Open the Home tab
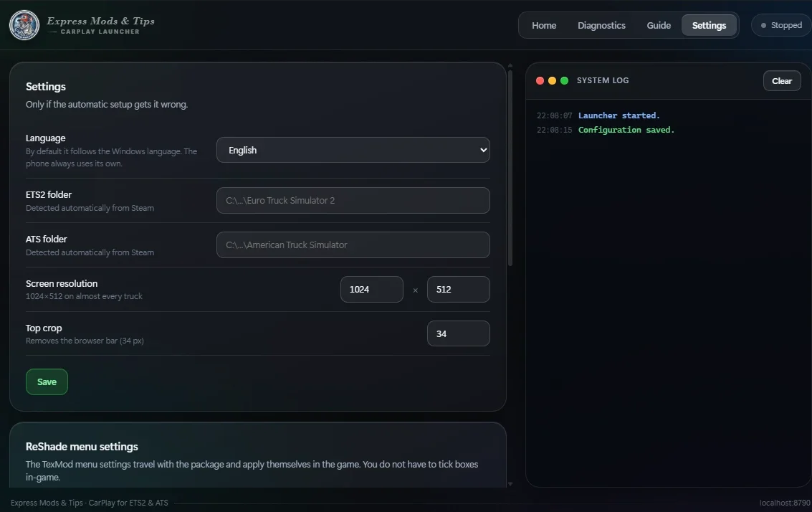The image size is (812, 512). click(544, 25)
